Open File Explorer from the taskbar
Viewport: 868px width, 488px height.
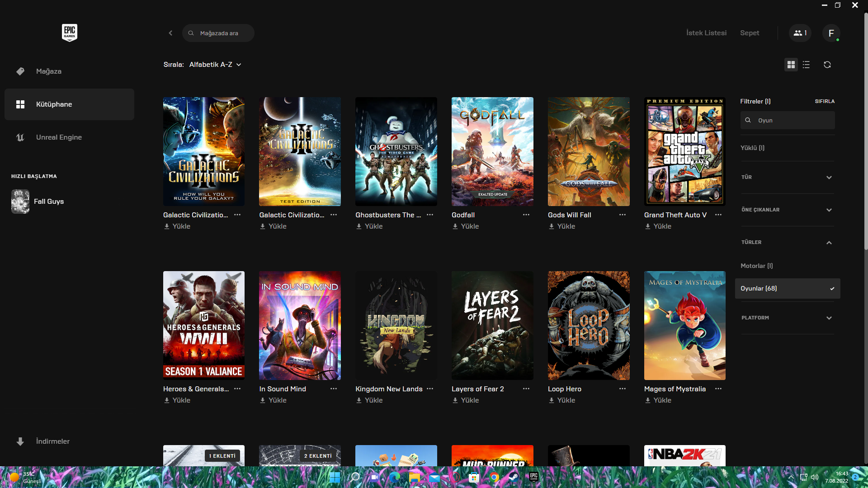pos(414,477)
